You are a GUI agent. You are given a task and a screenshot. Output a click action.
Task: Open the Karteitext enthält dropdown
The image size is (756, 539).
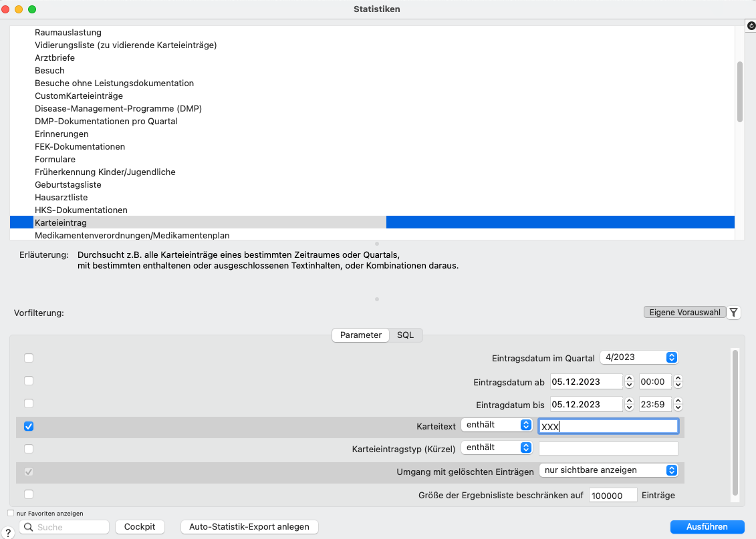(x=497, y=425)
